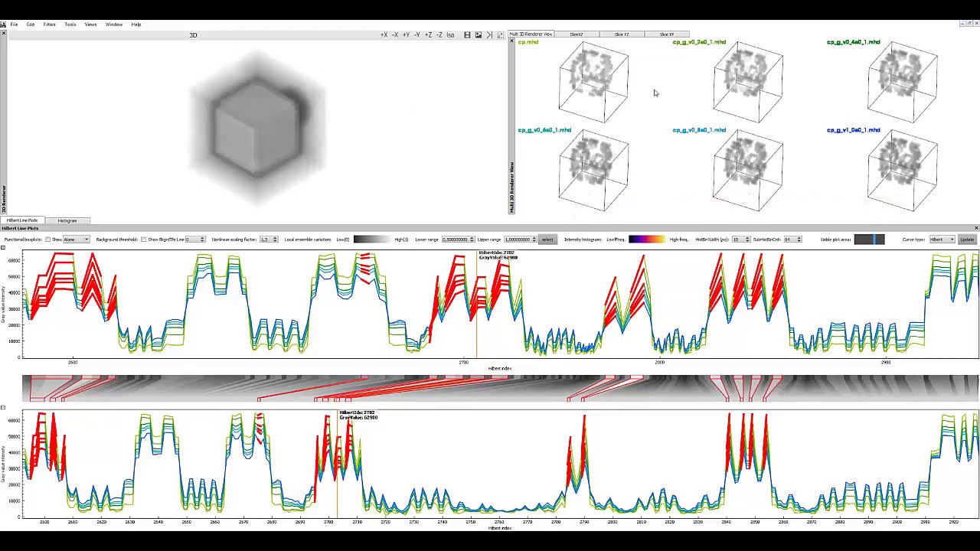Click the grey cube in the 3D renderer
This screenshot has height=551, width=980.
coord(258,127)
